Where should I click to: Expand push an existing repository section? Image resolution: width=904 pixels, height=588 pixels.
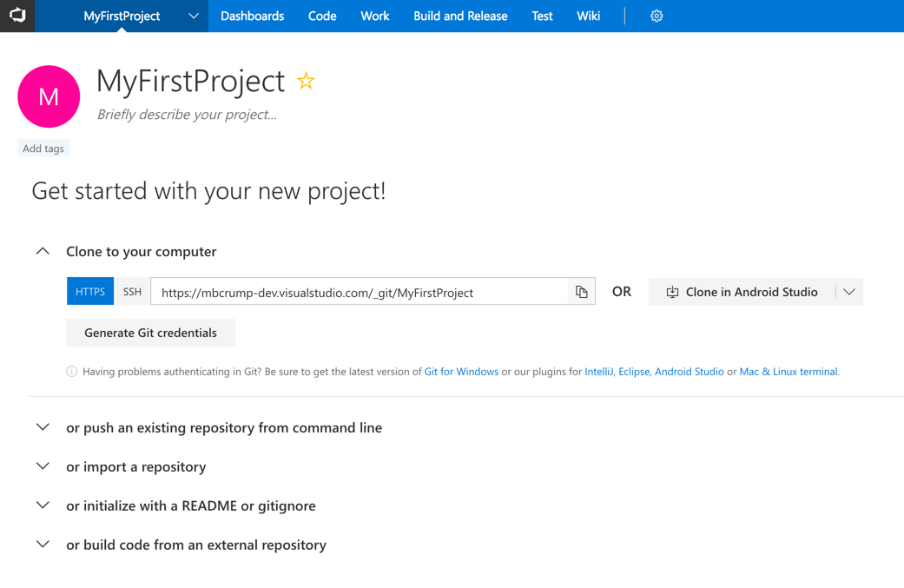pyautogui.click(x=43, y=427)
